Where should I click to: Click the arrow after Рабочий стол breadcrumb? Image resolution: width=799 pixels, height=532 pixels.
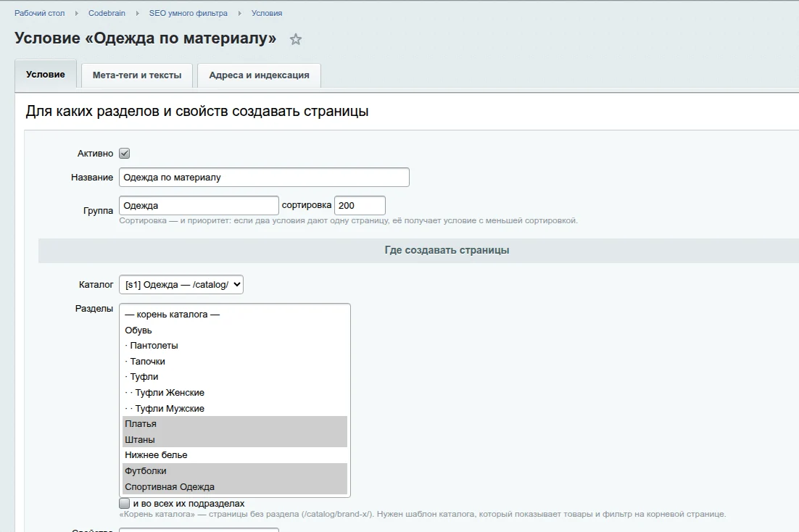pos(76,13)
